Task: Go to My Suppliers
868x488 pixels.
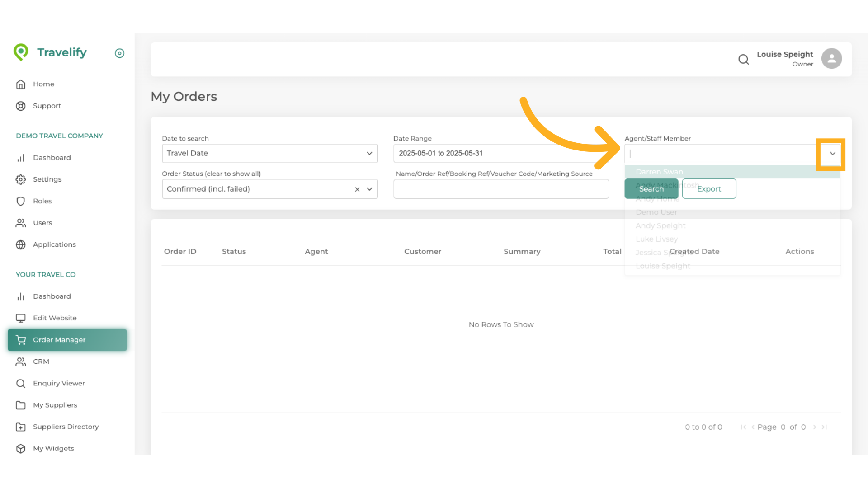Action: click(x=55, y=405)
